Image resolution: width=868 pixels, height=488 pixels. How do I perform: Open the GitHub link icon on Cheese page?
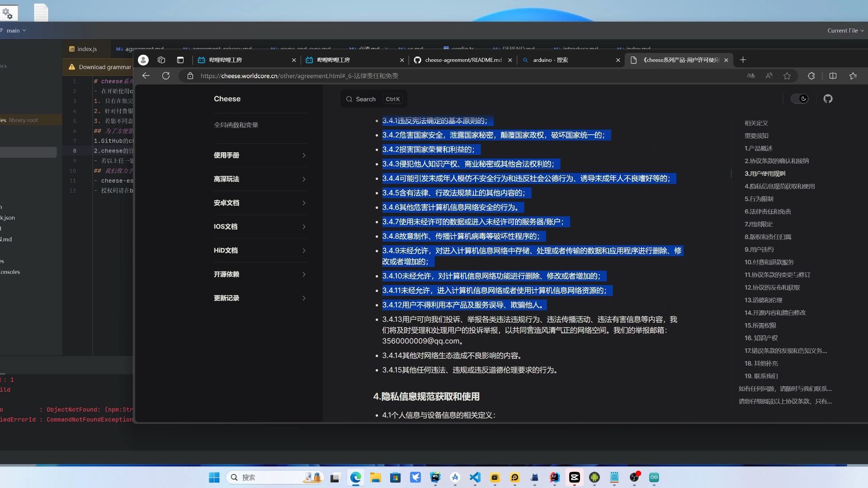[x=828, y=99]
